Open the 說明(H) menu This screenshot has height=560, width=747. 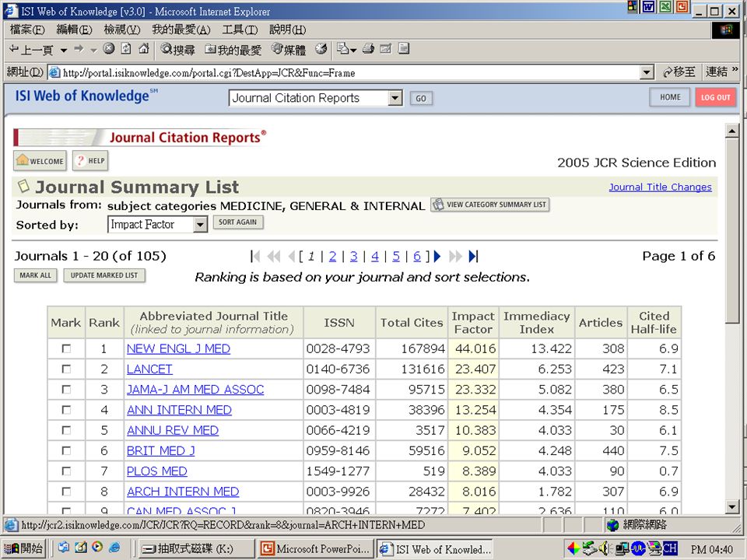288,30
